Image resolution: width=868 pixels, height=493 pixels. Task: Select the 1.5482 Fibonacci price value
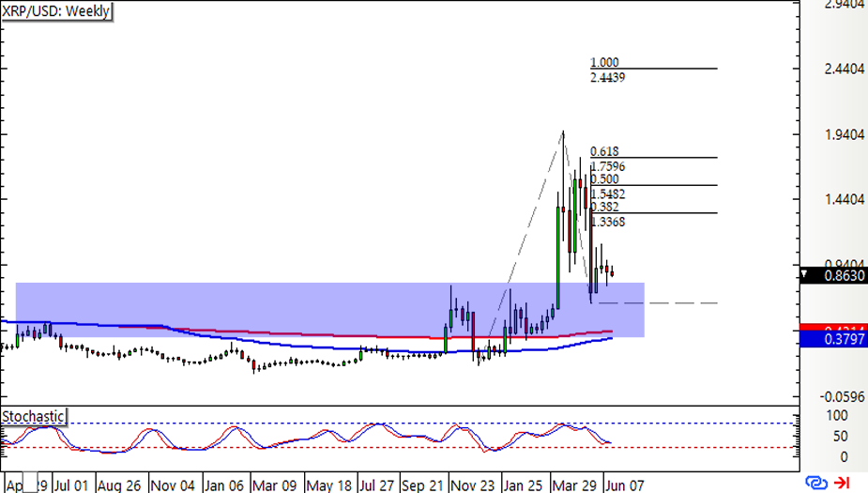point(608,193)
